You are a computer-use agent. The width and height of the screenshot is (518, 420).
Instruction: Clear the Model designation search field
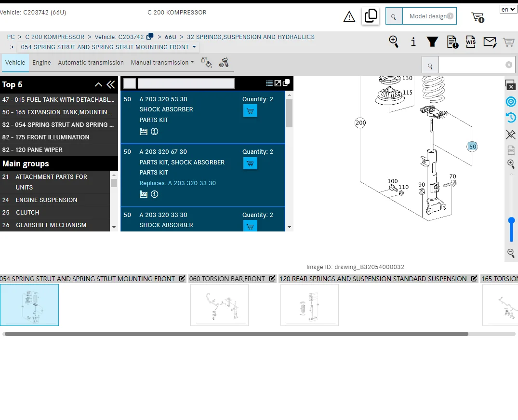tap(450, 16)
